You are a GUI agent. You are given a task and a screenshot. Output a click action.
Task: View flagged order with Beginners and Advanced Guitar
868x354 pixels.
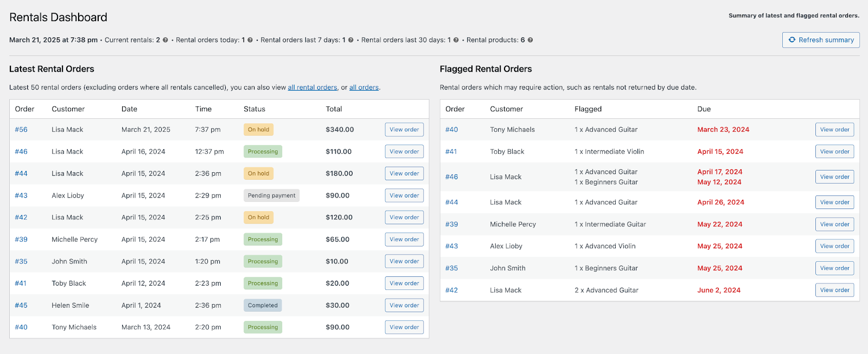click(x=834, y=177)
